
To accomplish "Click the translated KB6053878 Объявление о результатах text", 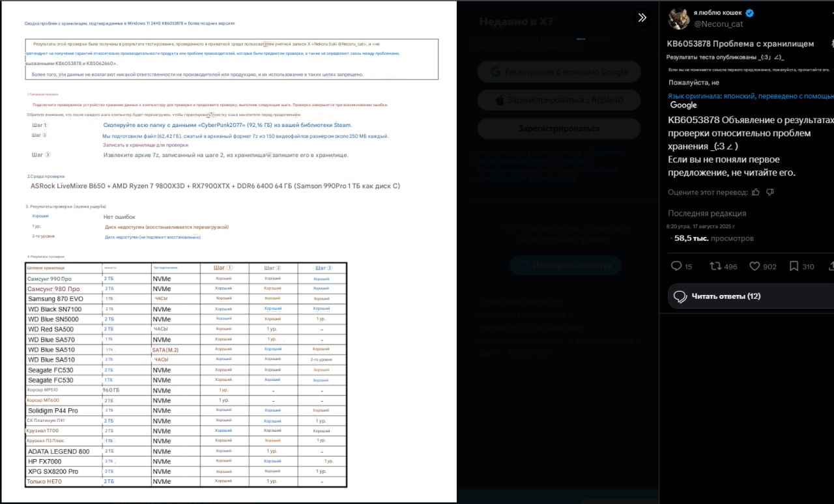I will [751, 133].
